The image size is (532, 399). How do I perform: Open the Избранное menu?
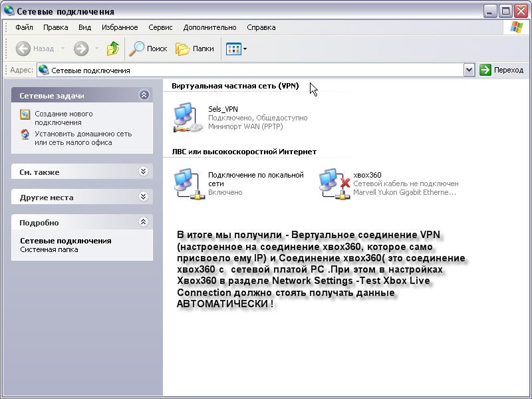click(120, 27)
